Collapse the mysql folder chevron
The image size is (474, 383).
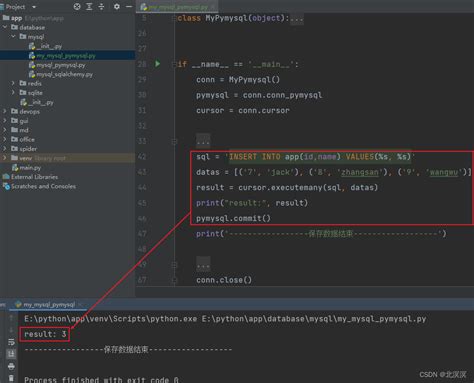(x=13, y=37)
